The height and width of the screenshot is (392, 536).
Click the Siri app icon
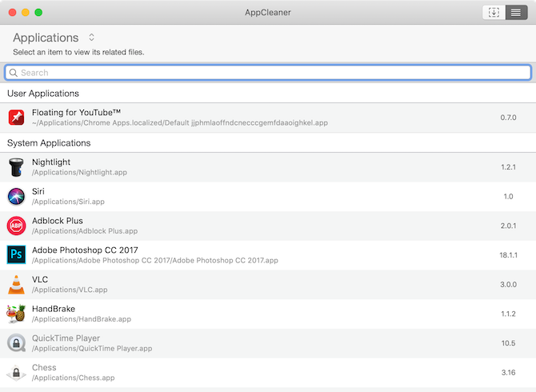(17, 196)
